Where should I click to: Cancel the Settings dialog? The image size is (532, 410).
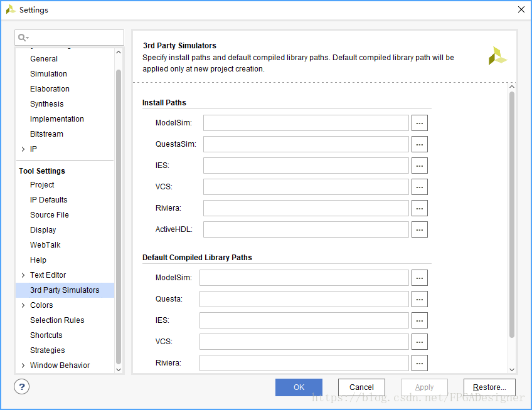click(x=362, y=387)
